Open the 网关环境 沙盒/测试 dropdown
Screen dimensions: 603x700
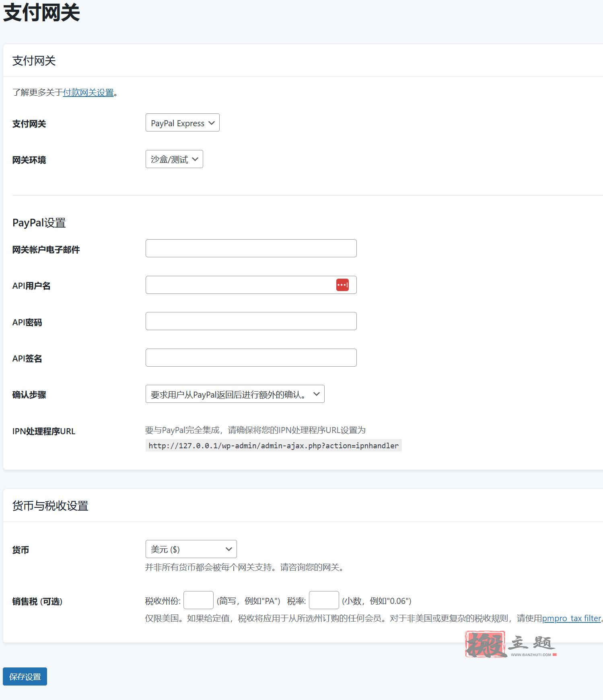point(174,159)
